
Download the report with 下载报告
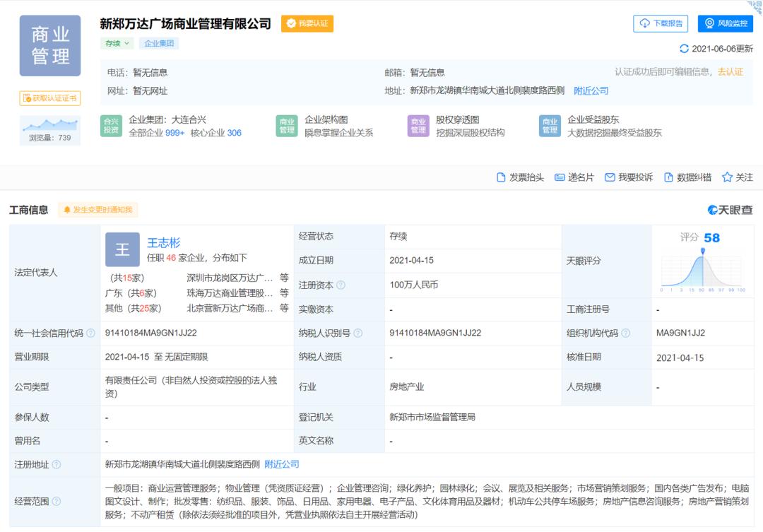pos(661,23)
